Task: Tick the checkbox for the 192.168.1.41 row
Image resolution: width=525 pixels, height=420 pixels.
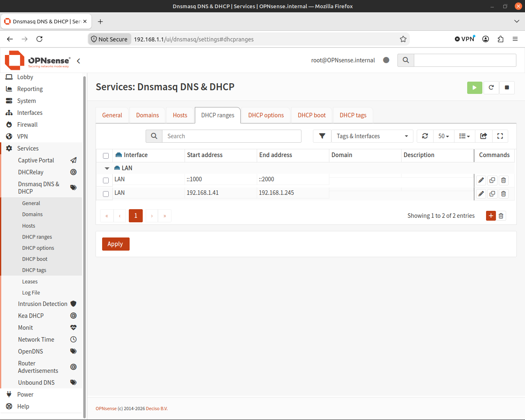Action: (106, 194)
